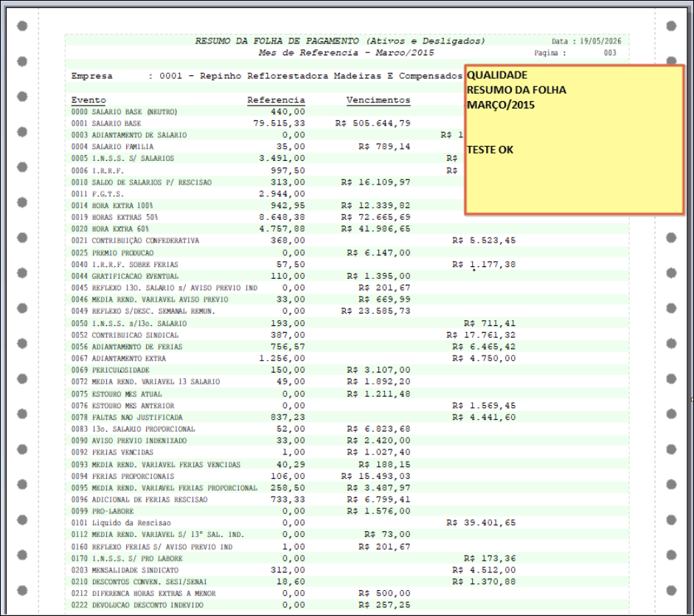Click the 'Empresa' label
Screen dimensions: 694x616
click(92, 76)
